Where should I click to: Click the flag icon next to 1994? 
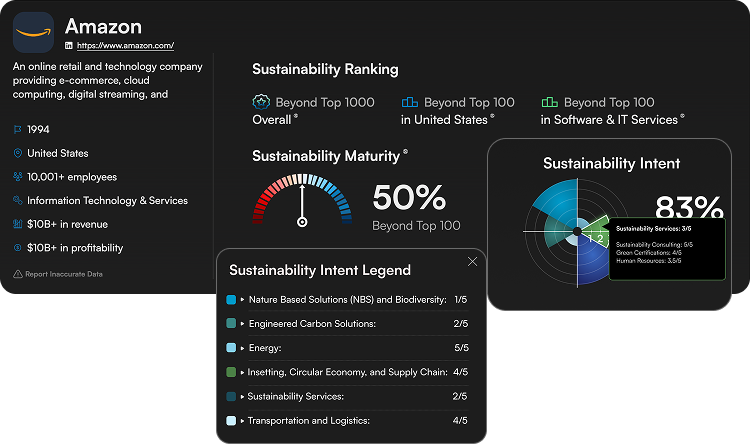pyautogui.click(x=18, y=129)
